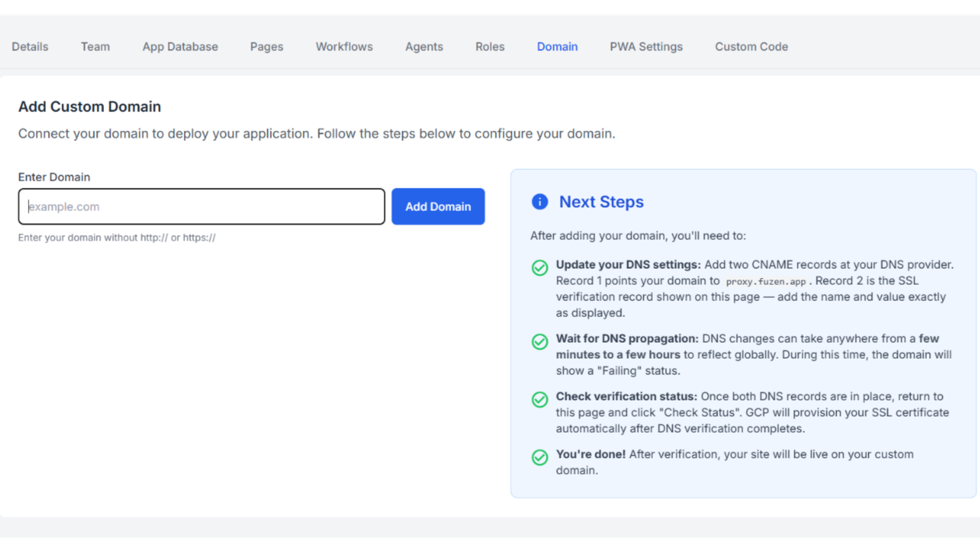The image size is (980, 551).
Task: Open the Agents tab
Action: 424,47
